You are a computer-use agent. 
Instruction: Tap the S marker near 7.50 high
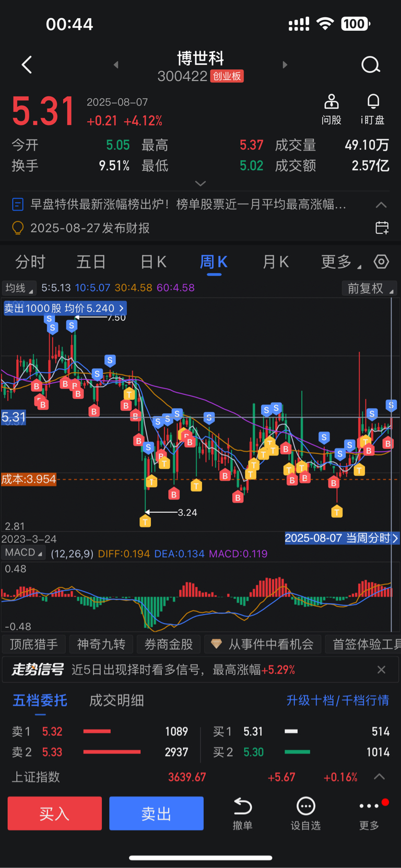pos(72,326)
